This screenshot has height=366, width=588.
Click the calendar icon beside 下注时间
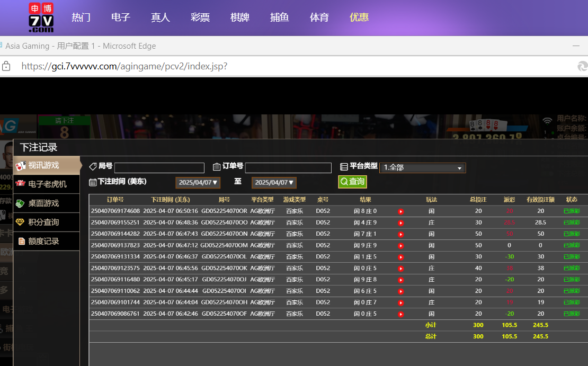(93, 182)
